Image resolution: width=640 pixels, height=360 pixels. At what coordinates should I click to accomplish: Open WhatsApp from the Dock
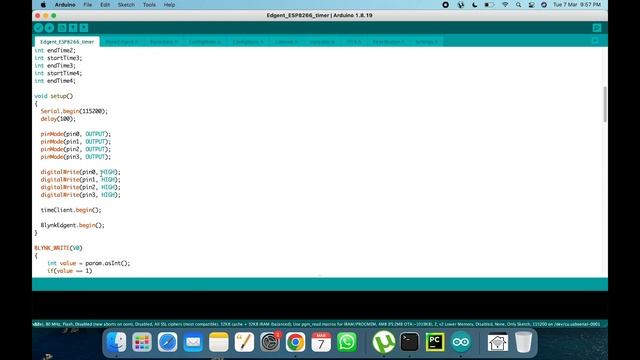347,342
